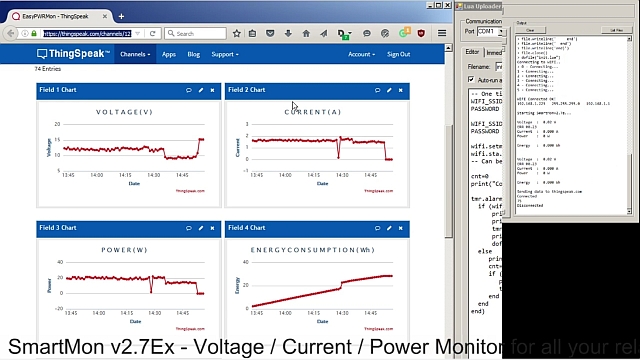This screenshot has height=360, width=640.
Task: Click the browser page vertical scrollbar thumb
Action: click(x=449, y=180)
